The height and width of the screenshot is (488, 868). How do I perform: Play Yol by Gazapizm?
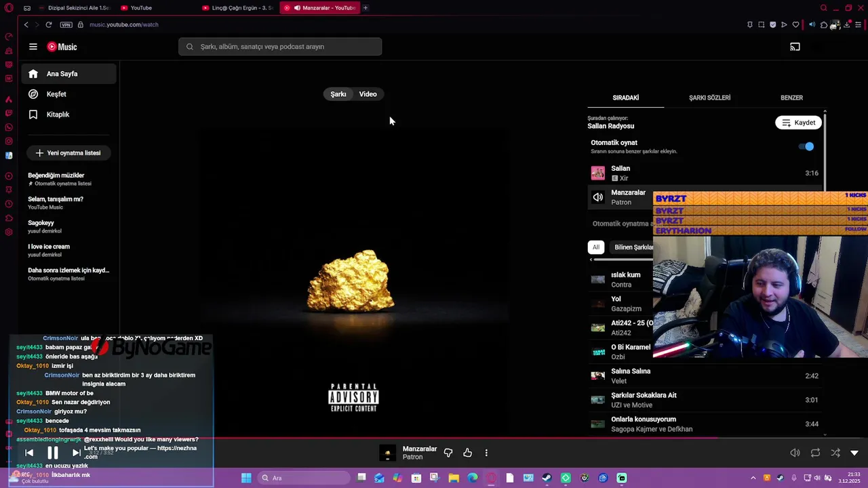pyautogui.click(x=620, y=304)
